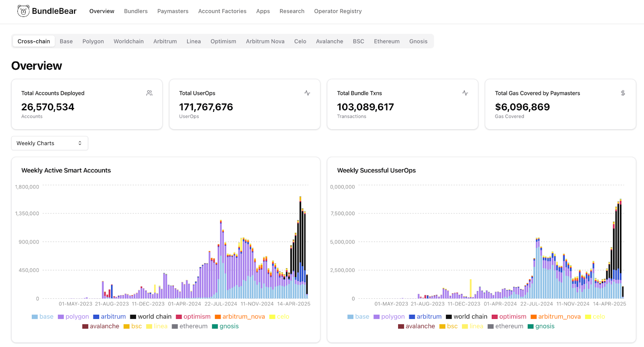Toggle ethereum in Successful UserOps legend
The image size is (644, 347).
(x=506, y=326)
